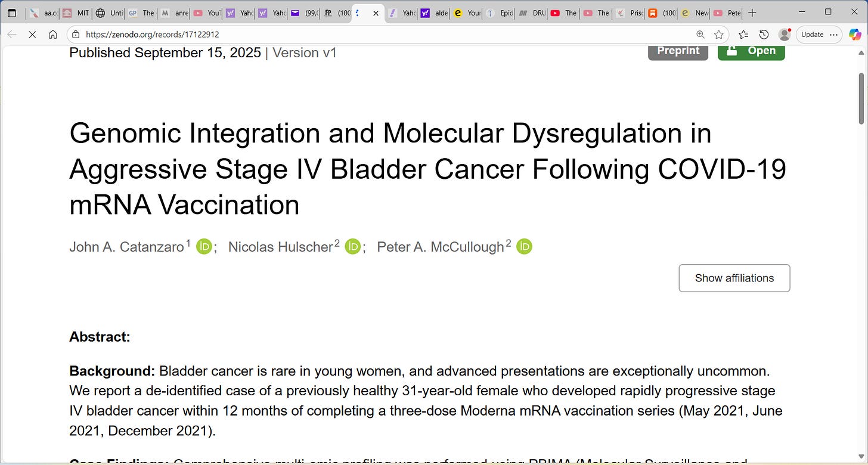This screenshot has height=465, width=868.
Task: Switch to the GP 'The' tab
Action: (x=141, y=13)
